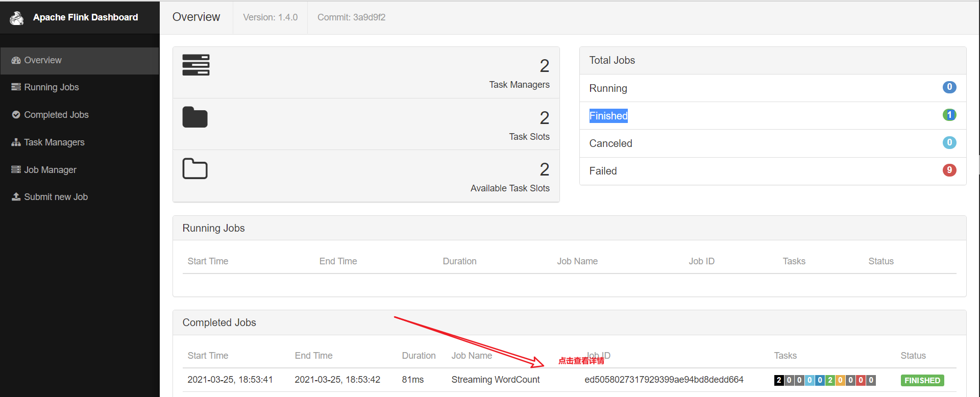Click the dark blue task status badge
The image size is (980, 397).
click(820, 380)
